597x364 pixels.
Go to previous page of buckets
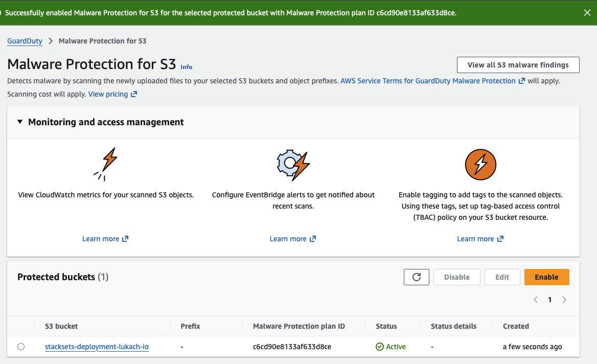[536, 300]
